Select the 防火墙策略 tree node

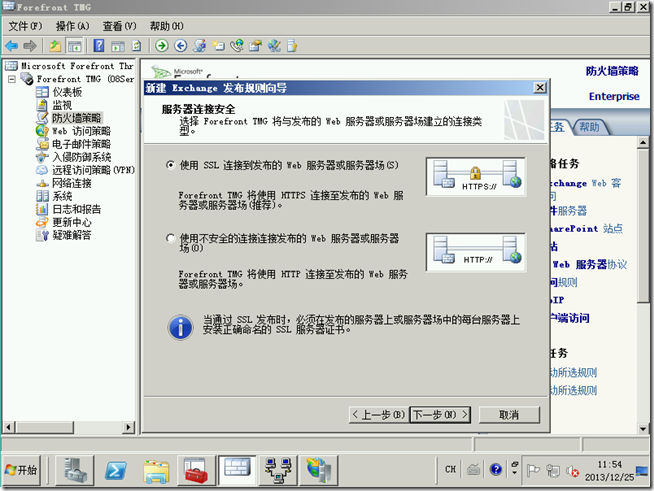click(76, 118)
